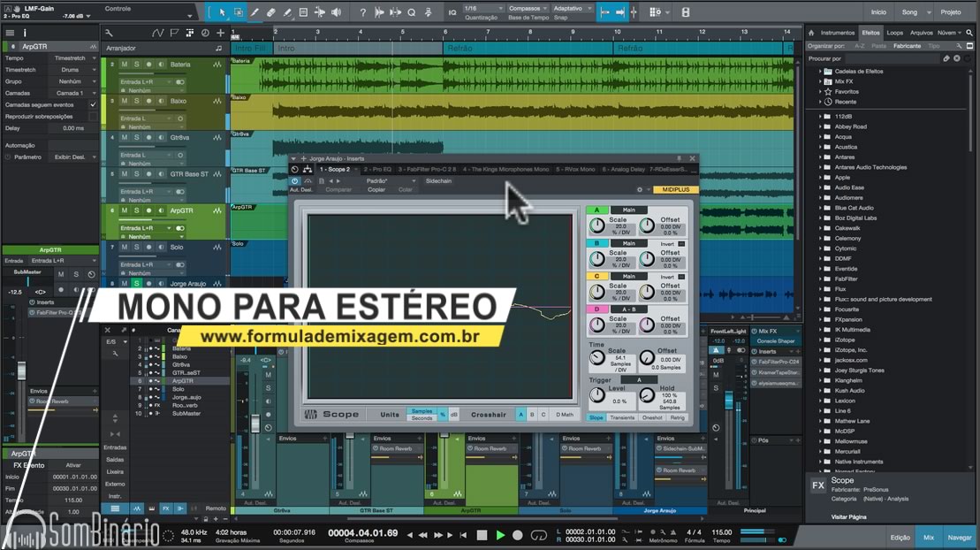980x550 pixels.
Task: Select the Listen (speaker) tool
Action: [x=337, y=11]
